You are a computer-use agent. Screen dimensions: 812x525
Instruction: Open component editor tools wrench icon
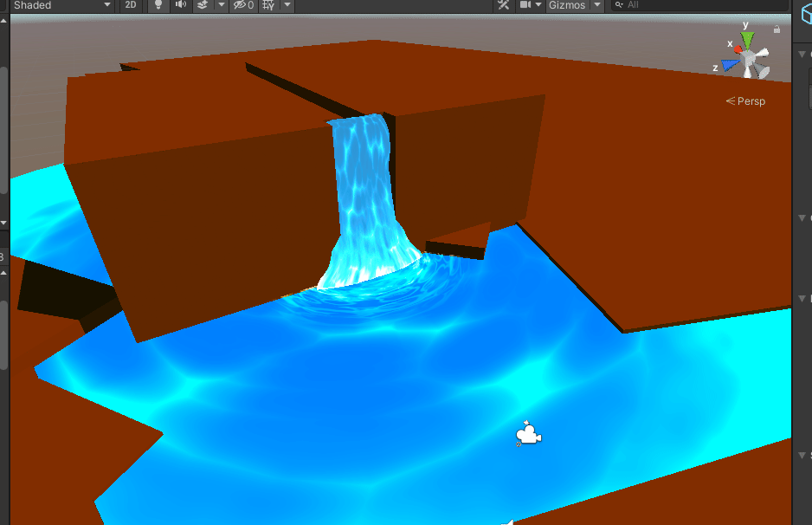[x=503, y=5]
